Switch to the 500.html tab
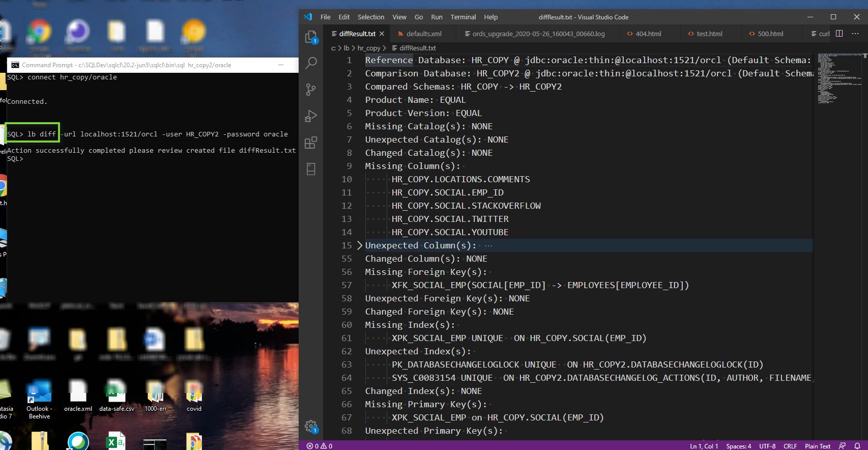 pos(770,34)
